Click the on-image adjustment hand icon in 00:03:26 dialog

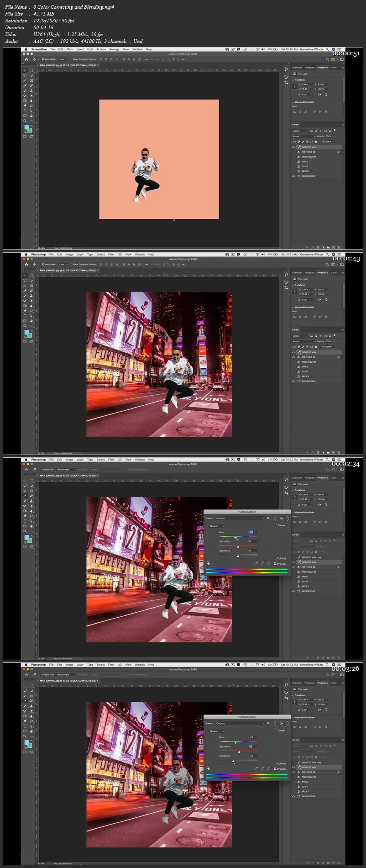[208, 768]
